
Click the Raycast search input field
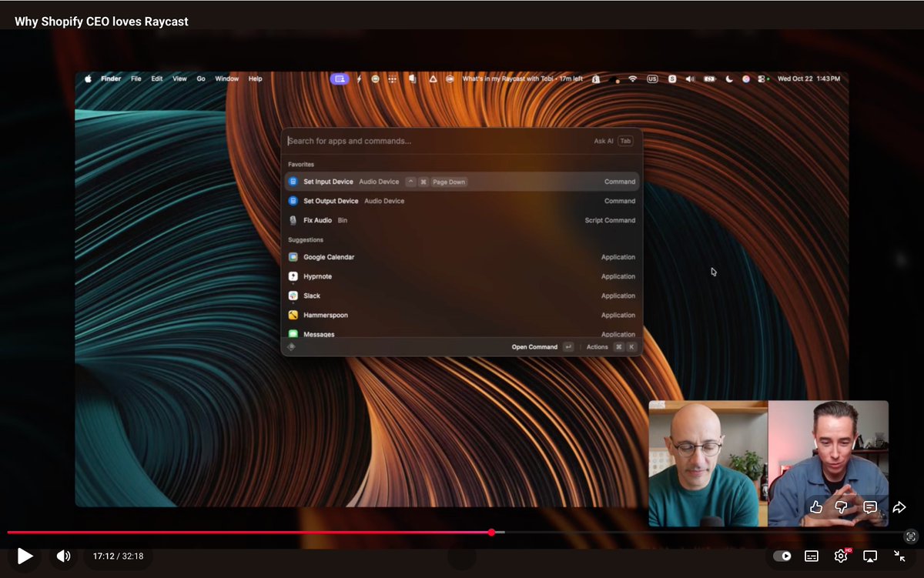435,141
